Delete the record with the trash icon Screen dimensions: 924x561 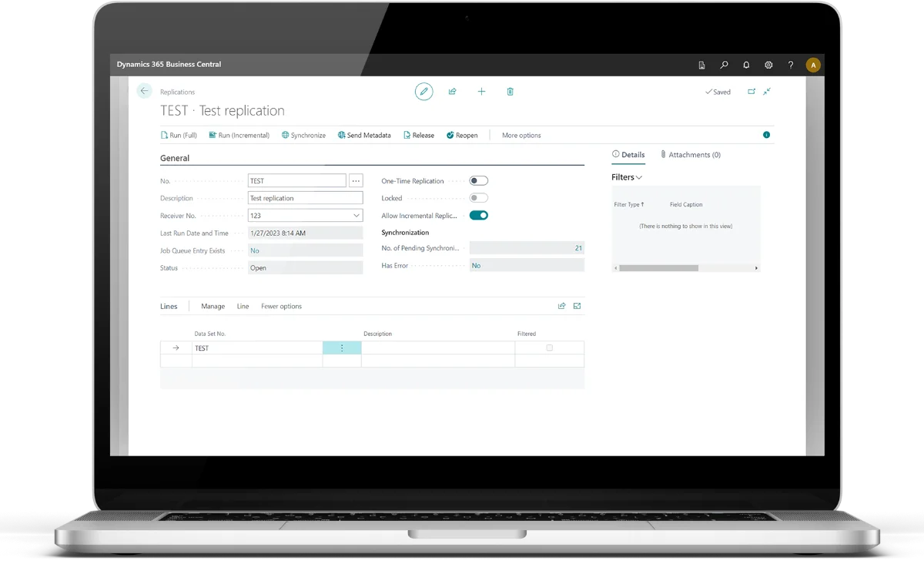(510, 92)
